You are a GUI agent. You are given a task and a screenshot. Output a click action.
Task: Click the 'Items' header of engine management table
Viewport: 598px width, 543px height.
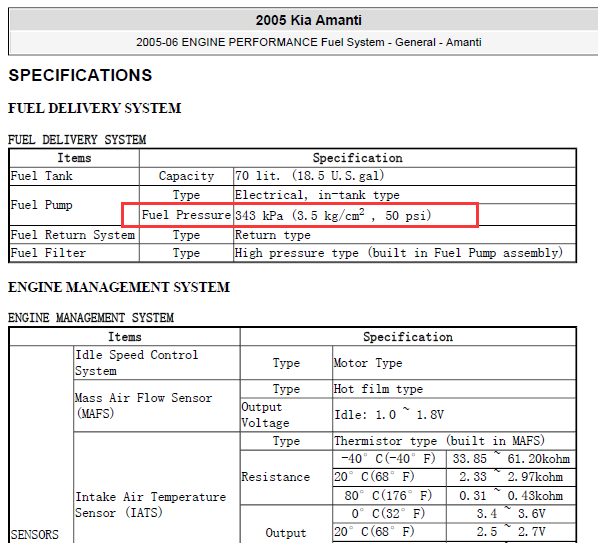click(125, 337)
